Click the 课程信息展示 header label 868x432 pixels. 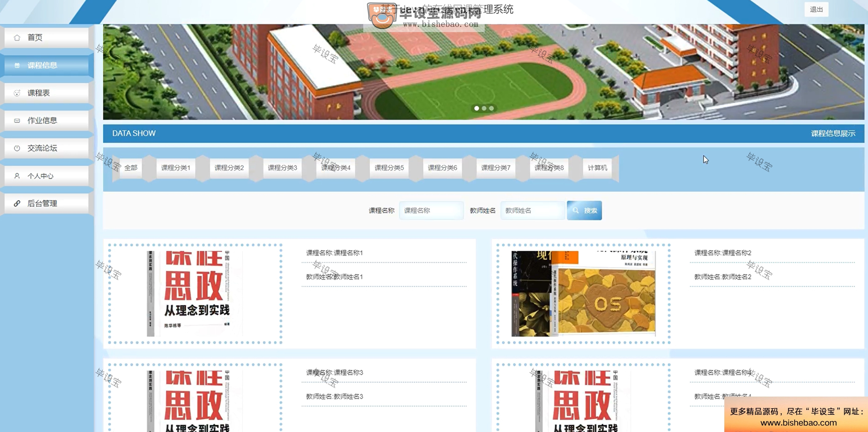[x=833, y=134]
